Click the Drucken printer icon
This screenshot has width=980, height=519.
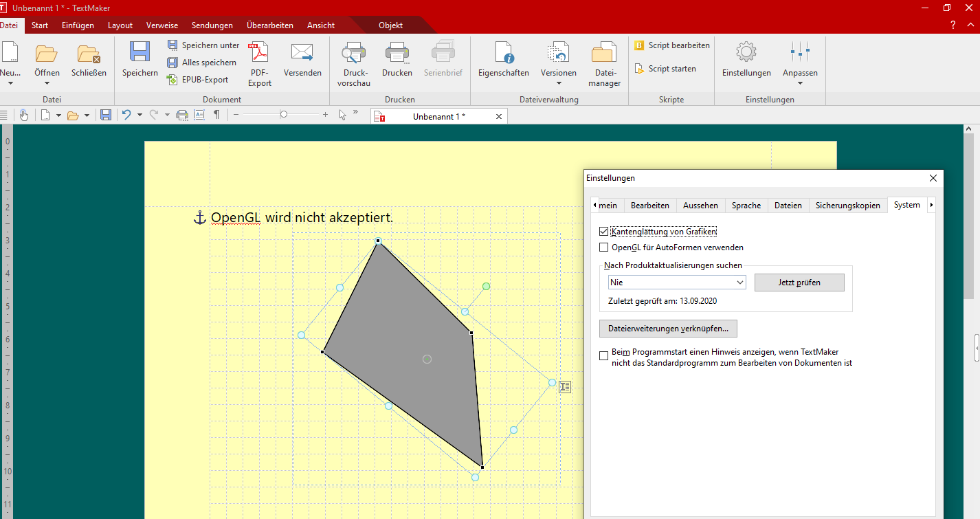(x=397, y=53)
